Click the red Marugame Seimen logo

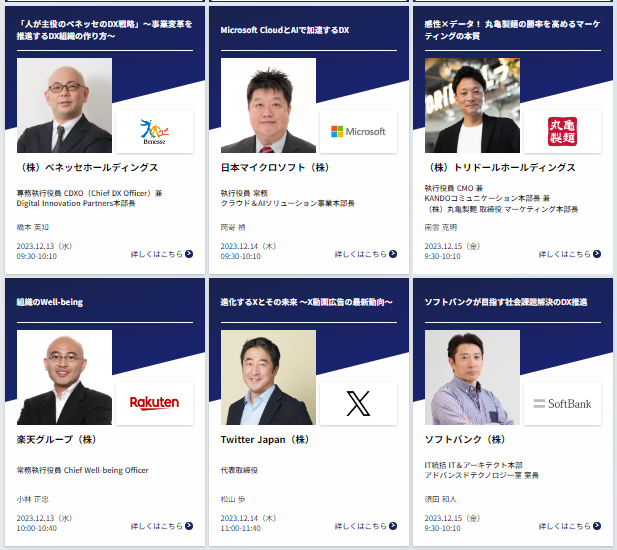[562, 131]
